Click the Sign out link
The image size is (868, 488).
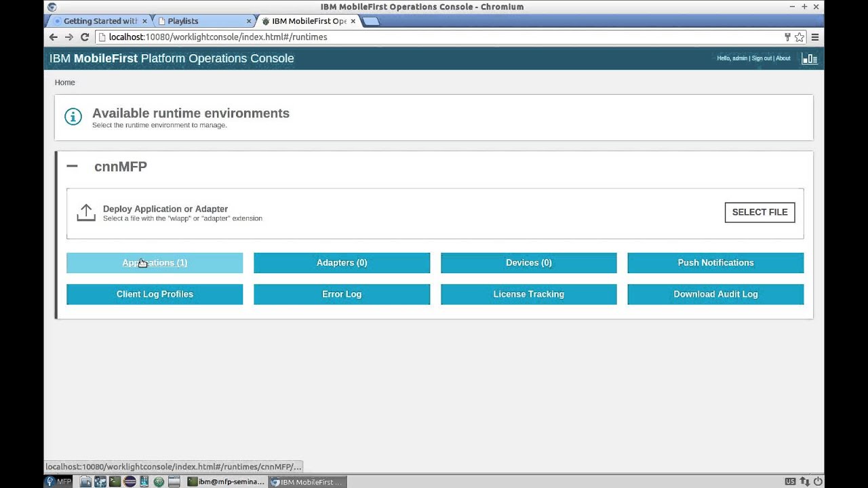click(762, 58)
